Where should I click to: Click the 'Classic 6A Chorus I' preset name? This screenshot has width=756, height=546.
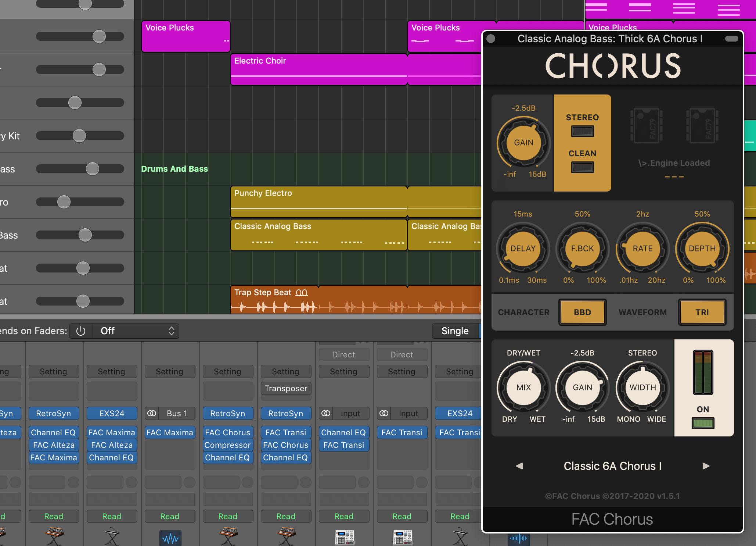[x=612, y=466]
